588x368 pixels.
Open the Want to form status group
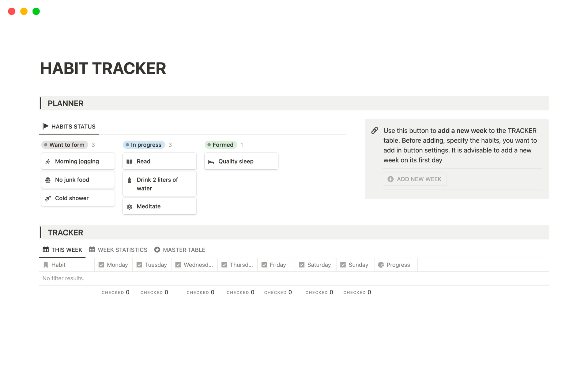click(65, 144)
